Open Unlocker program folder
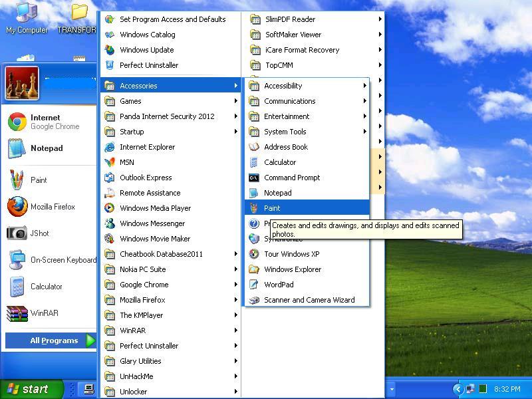Viewport: 532px width, 399px height. pyautogui.click(x=171, y=391)
